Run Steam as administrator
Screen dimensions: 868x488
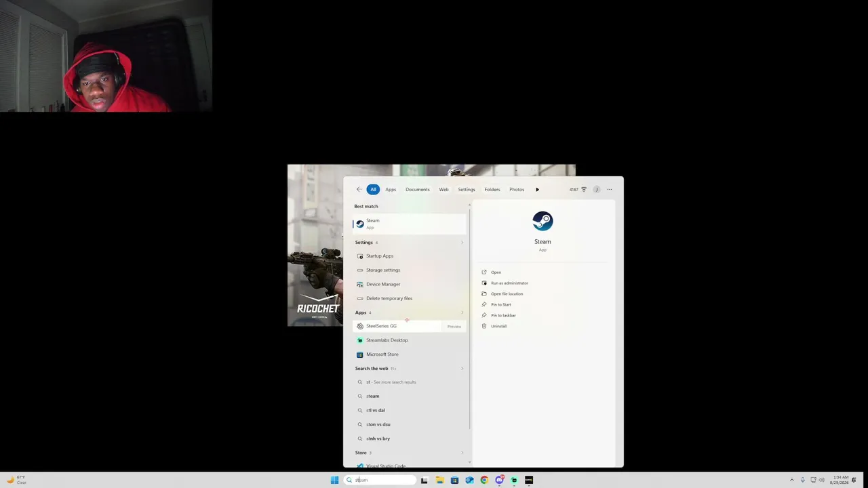tap(509, 283)
